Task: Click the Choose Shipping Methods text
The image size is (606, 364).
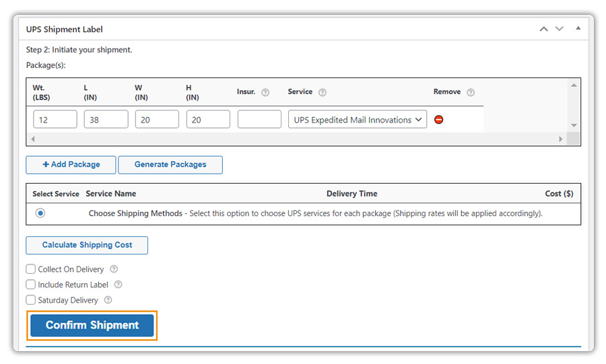Action: pos(135,213)
